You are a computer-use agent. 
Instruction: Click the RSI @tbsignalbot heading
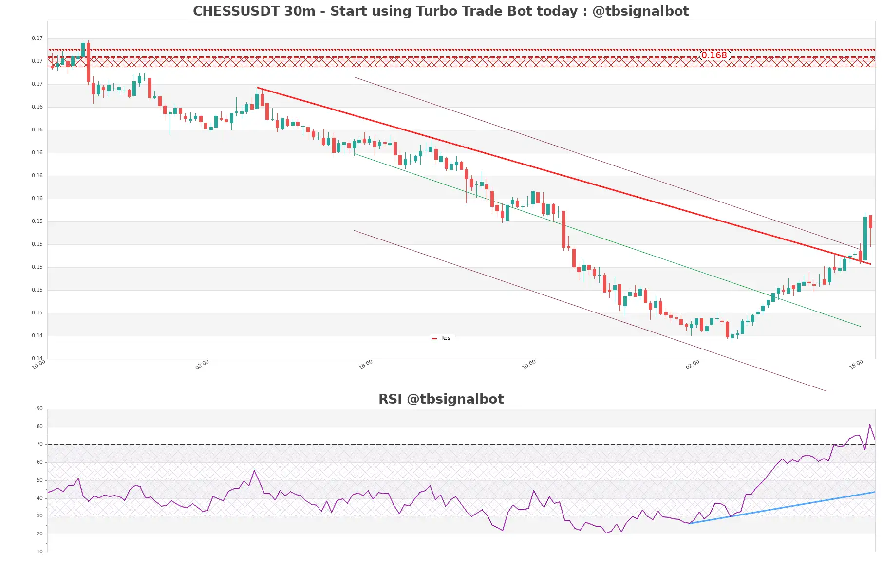441,399
